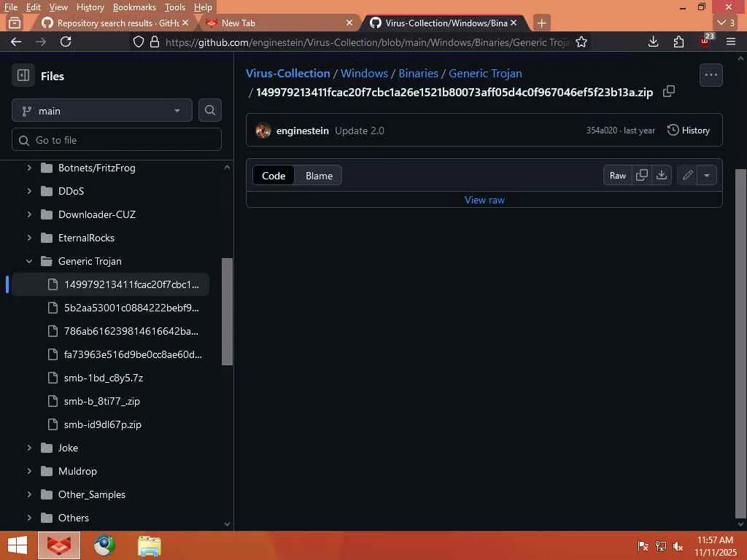The height and width of the screenshot is (560, 747).
Task: Expand the Botnets/FritzFrog folder
Action: point(29,168)
